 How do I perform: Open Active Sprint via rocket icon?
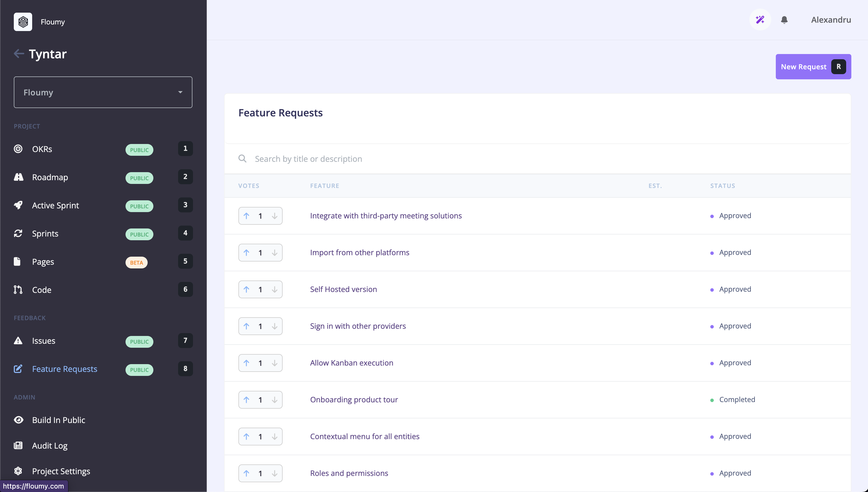click(18, 205)
